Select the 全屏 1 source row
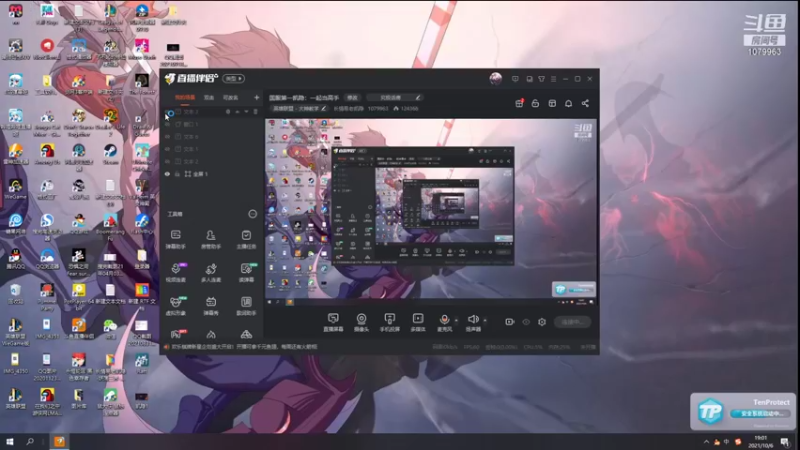The height and width of the screenshot is (450, 800). pyautogui.click(x=212, y=174)
